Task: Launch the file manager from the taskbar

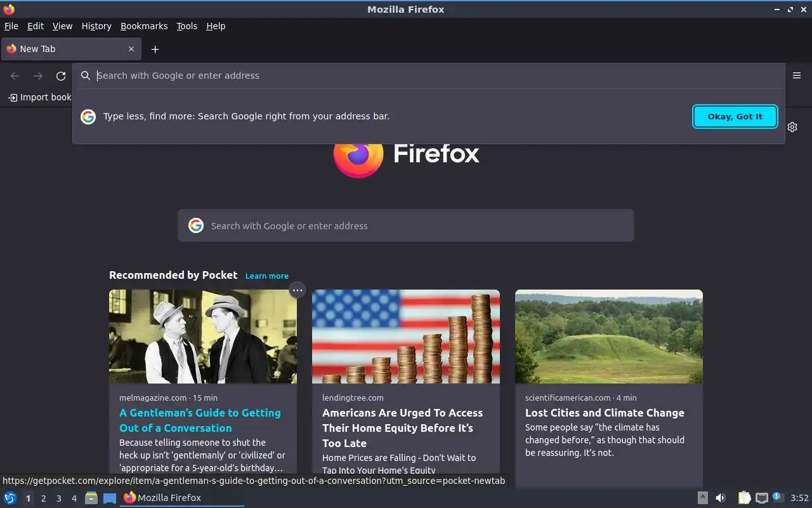Action: [x=91, y=498]
